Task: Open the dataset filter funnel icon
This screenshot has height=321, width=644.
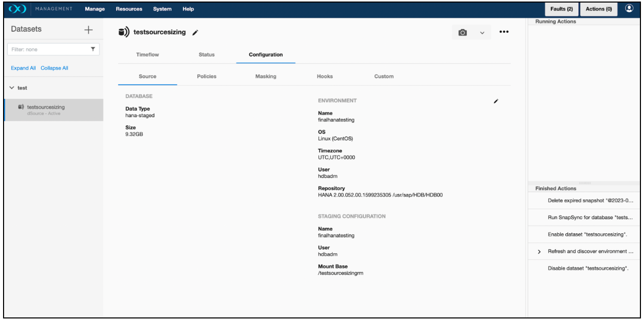Action: [92, 49]
